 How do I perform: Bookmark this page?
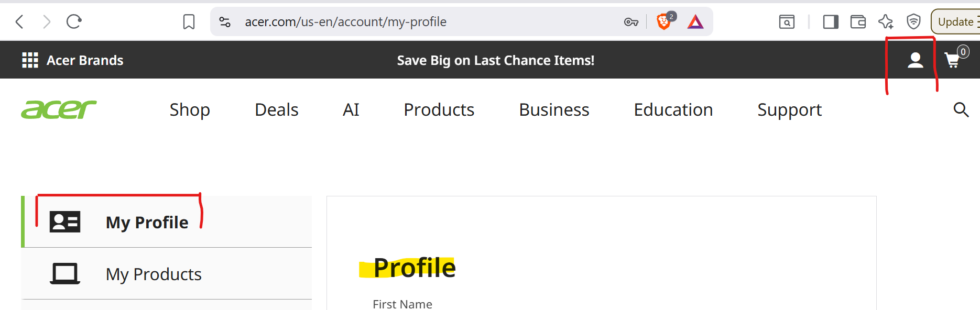pos(189,22)
